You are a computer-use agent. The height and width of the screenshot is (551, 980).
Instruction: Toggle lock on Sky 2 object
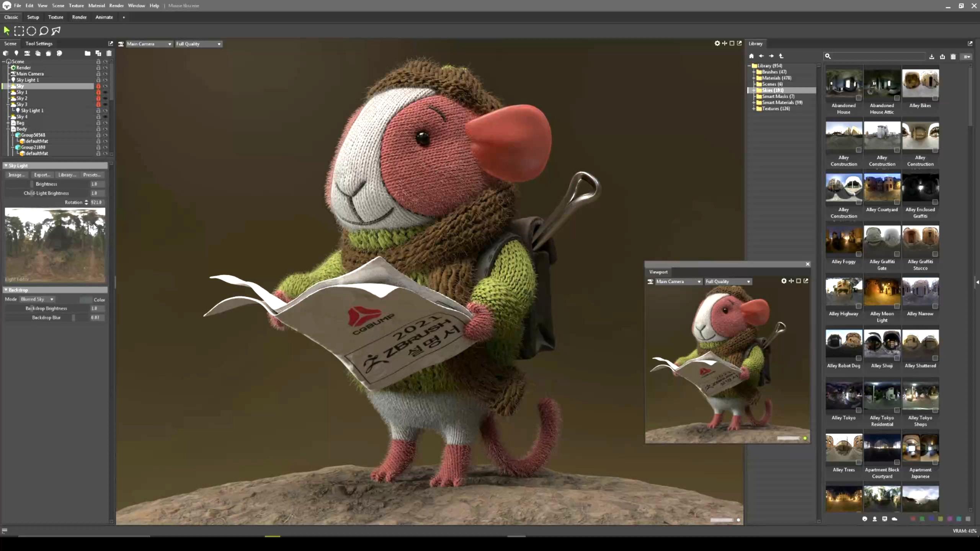point(98,98)
